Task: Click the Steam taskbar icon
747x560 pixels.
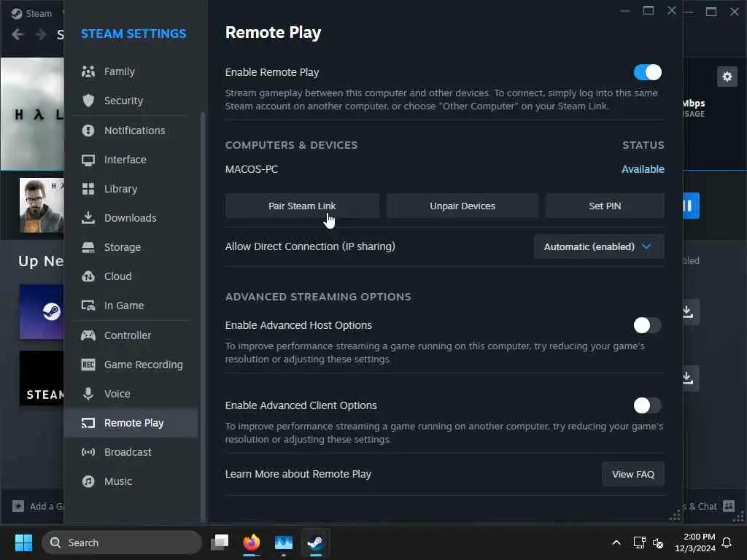Action: pos(315,542)
